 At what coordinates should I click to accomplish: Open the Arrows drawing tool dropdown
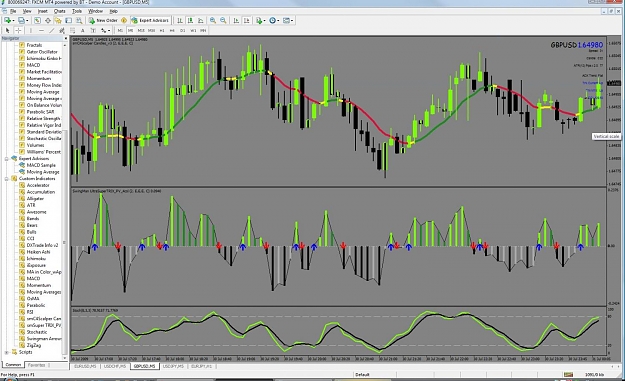[x=109, y=30]
